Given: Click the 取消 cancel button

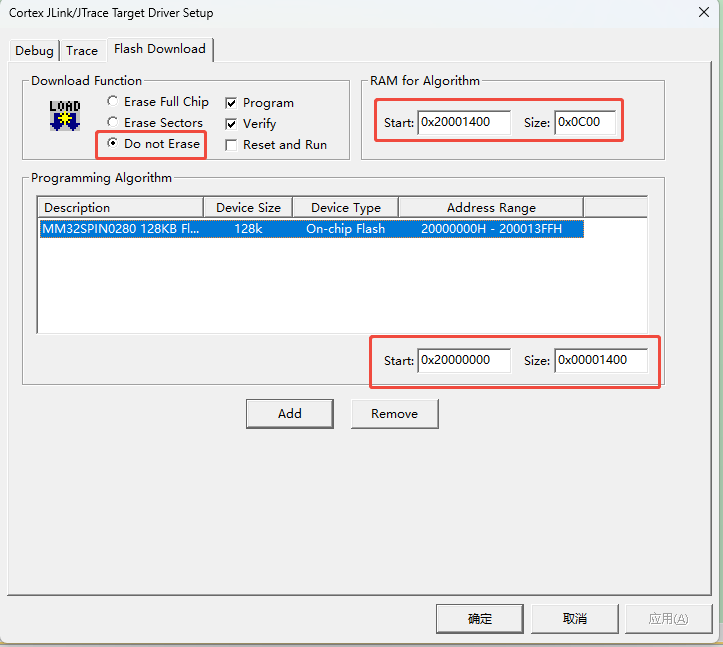Looking at the screenshot, I should (574, 618).
